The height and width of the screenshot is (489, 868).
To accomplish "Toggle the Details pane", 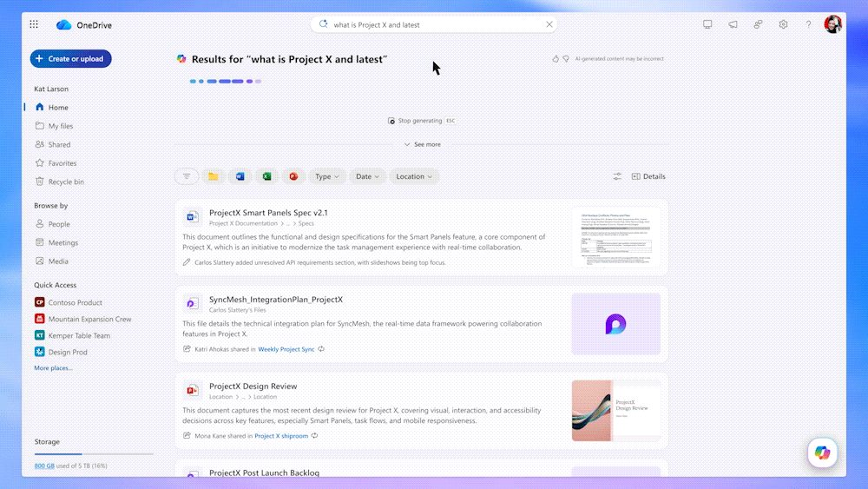I will pyautogui.click(x=648, y=176).
